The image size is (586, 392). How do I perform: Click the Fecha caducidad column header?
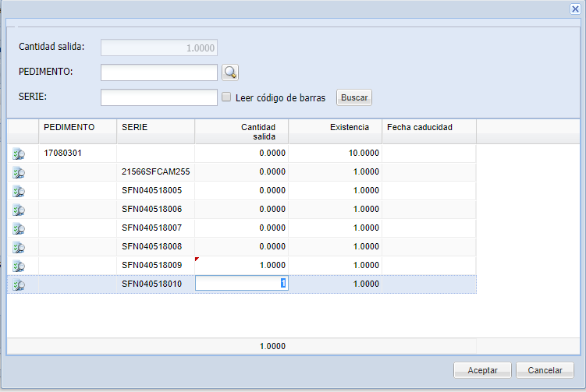point(428,127)
